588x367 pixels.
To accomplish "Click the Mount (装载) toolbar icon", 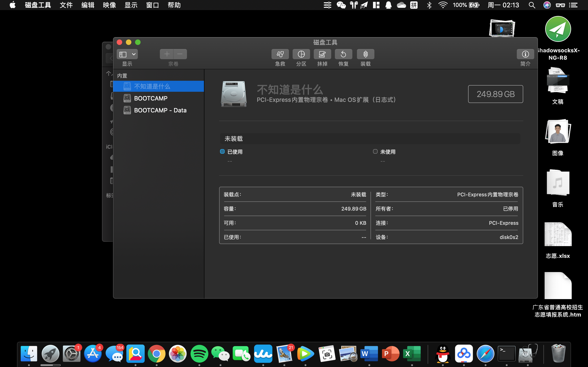I will (x=365, y=54).
